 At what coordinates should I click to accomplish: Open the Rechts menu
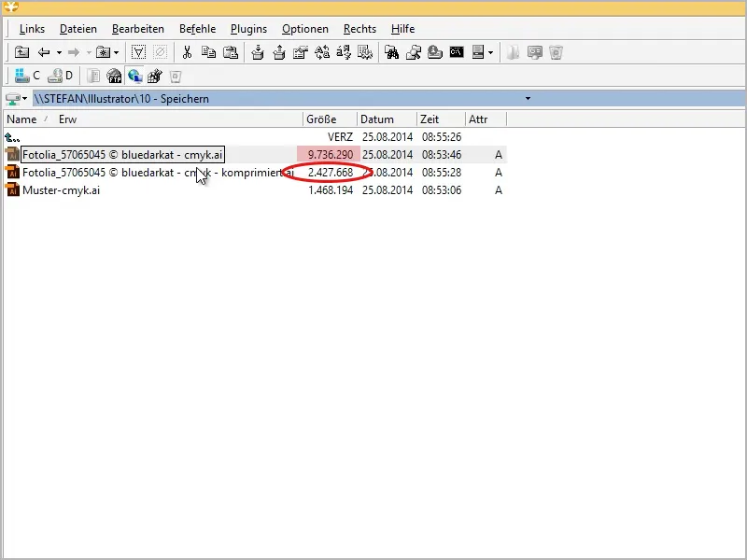359,29
